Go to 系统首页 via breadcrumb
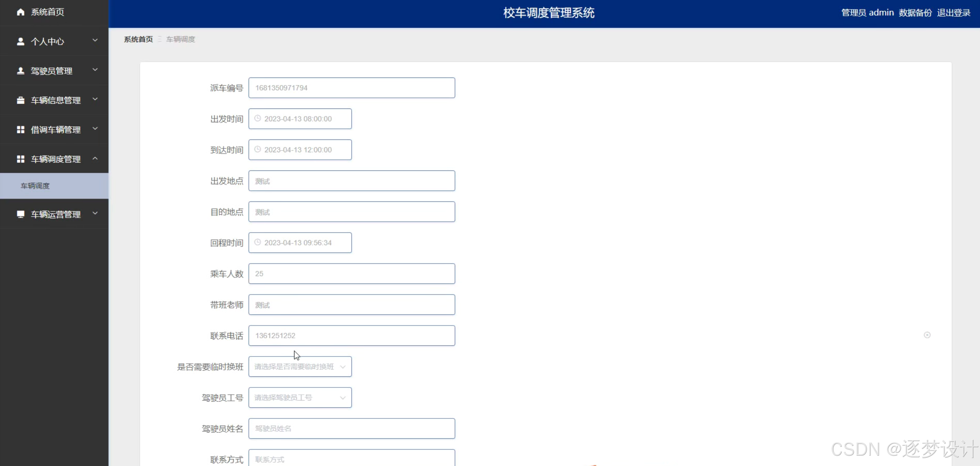 click(138, 39)
